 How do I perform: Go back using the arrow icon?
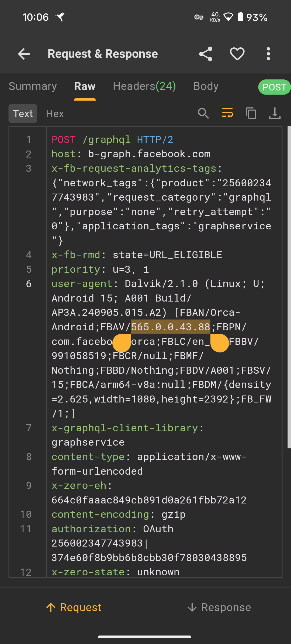tap(24, 54)
